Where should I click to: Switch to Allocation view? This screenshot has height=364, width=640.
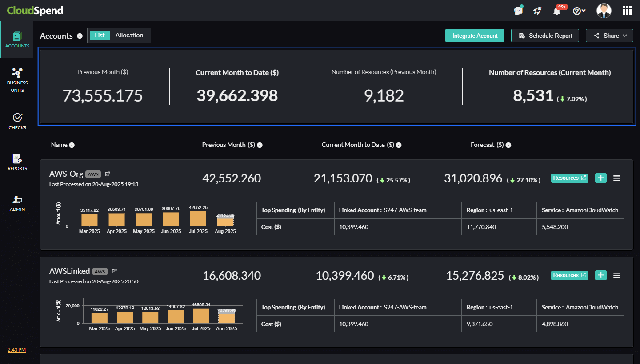click(x=129, y=36)
